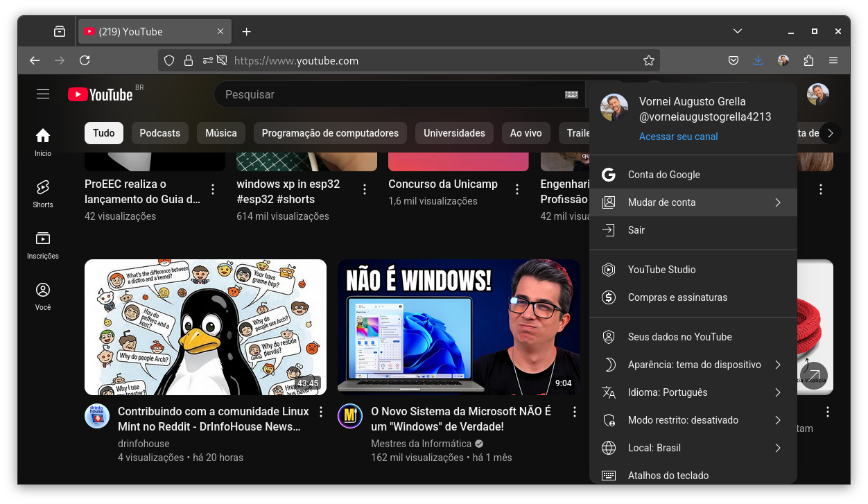Close the (219) YouTube tab
The width and height of the screenshot is (868, 504).
click(220, 31)
